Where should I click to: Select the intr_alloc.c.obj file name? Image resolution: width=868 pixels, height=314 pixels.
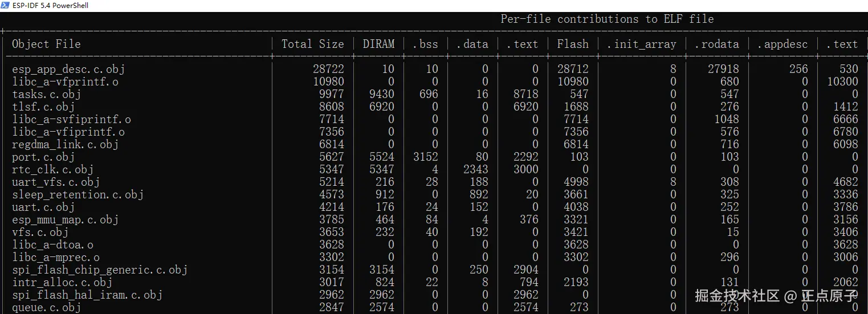pyautogui.click(x=62, y=282)
